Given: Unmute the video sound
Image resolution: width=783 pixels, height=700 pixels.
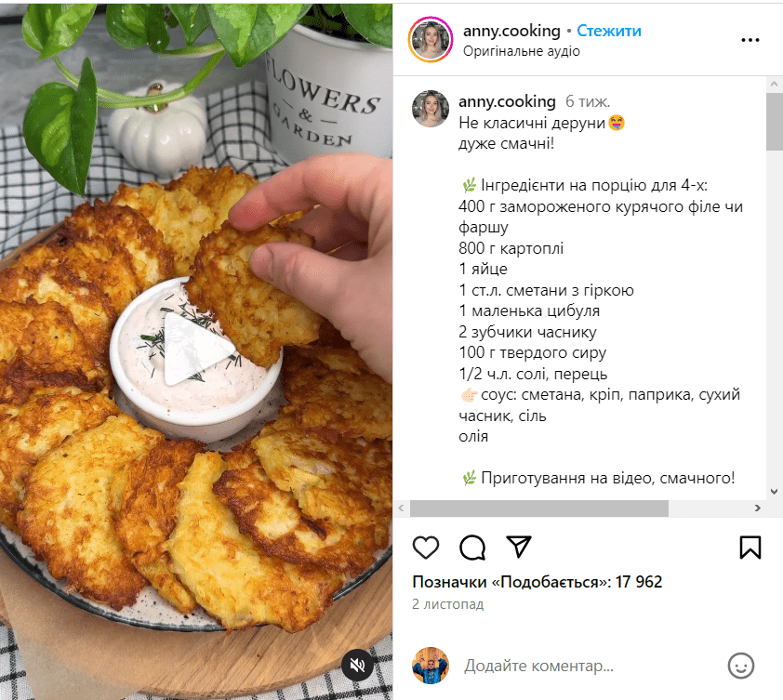Looking at the screenshot, I should click(357, 665).
